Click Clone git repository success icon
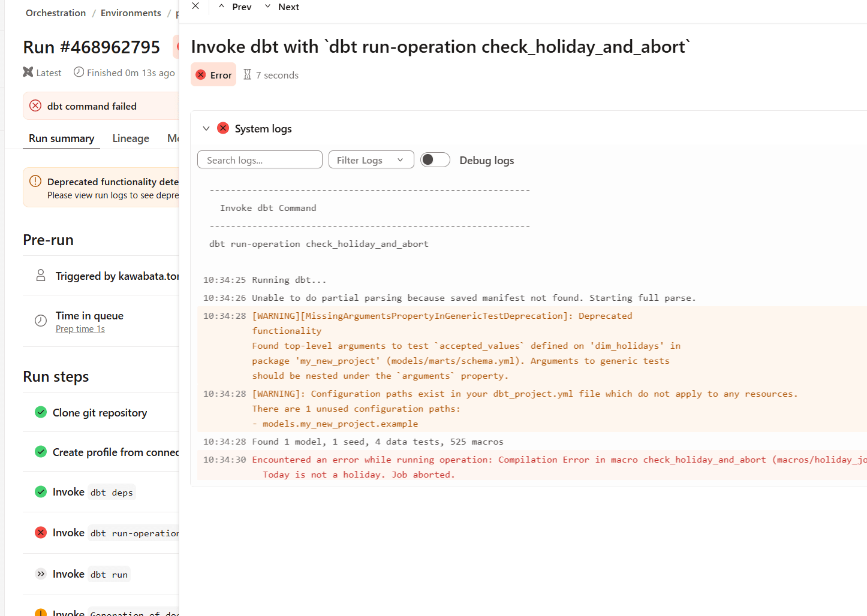Viewport: 867px width, 616px height. [41, 412]
